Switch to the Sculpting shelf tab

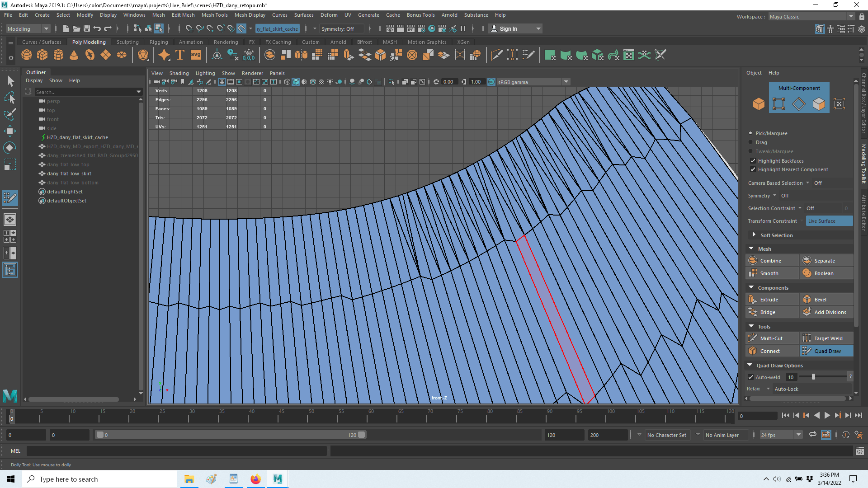[127, 42]
